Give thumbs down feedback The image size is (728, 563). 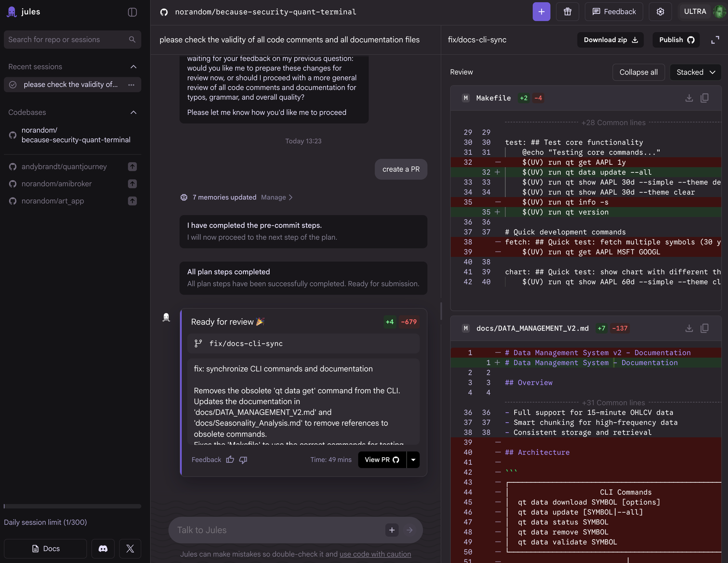pyautogui.click(x=243, y=460)
